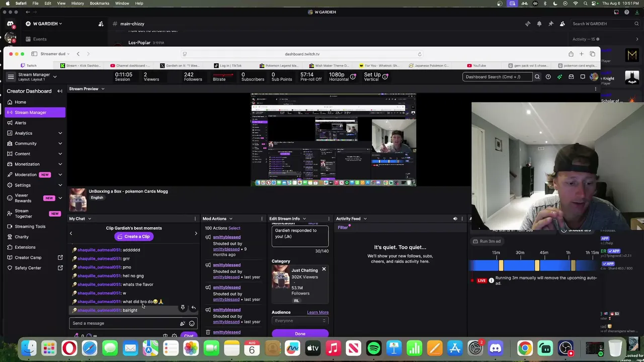The height and width of the screenshot is (362, 644).
Task: Pin the 'balright' chat message
Action: (183, 307)
